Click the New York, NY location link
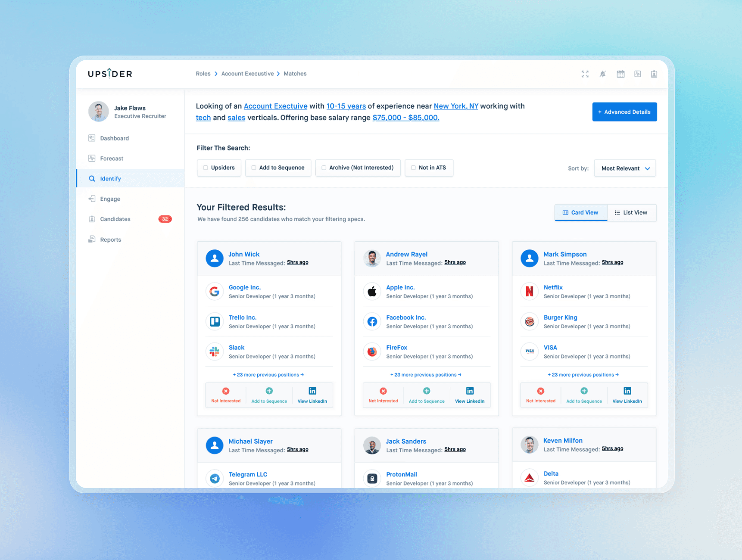The height and width of the screenshot is (560, 742). [456, 106]
